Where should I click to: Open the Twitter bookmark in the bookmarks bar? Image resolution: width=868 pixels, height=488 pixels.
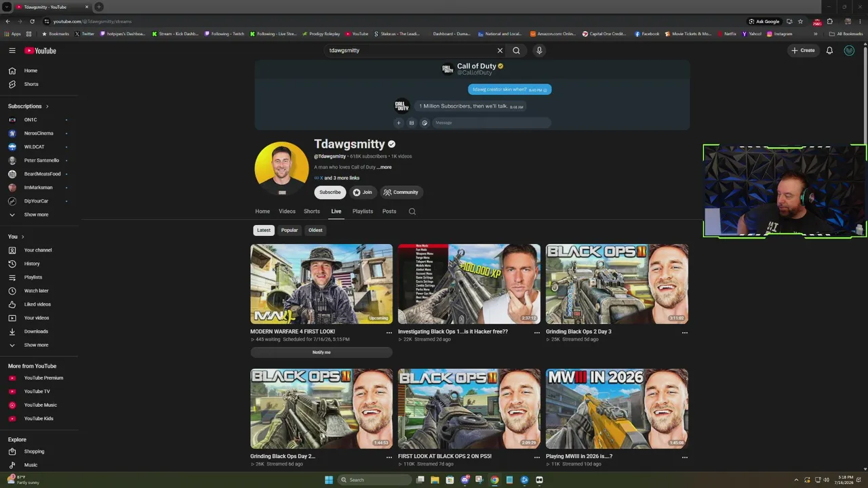pos(85,34)
